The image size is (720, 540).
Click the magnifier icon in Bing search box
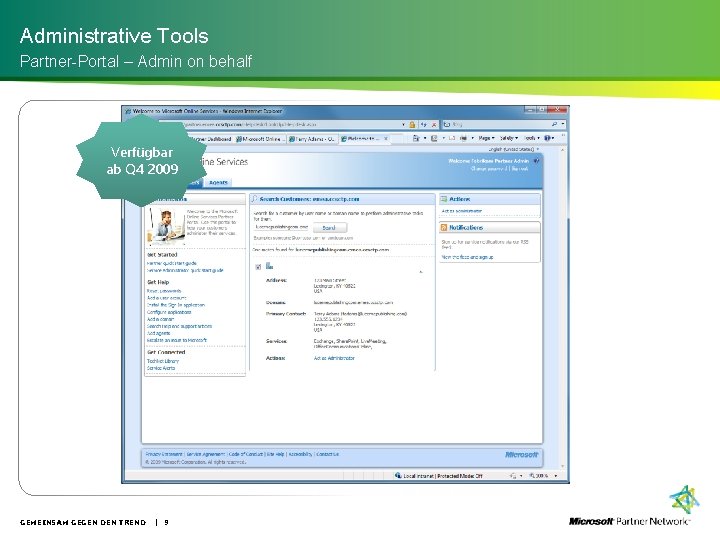point(555,124)
